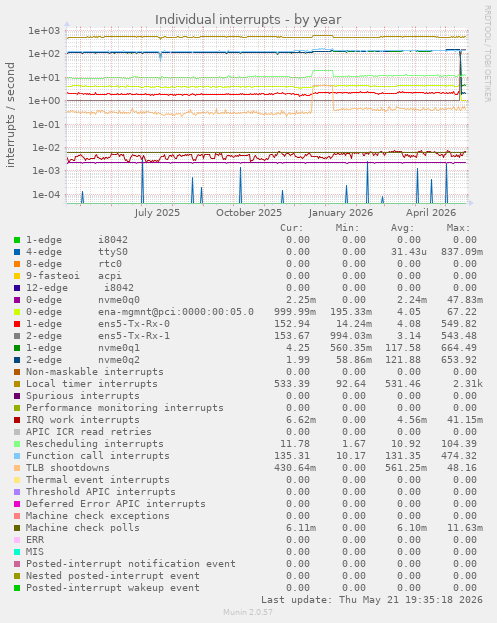Click the Function call interrupts swatch
The image size is (497, 623).
(17, 456)
